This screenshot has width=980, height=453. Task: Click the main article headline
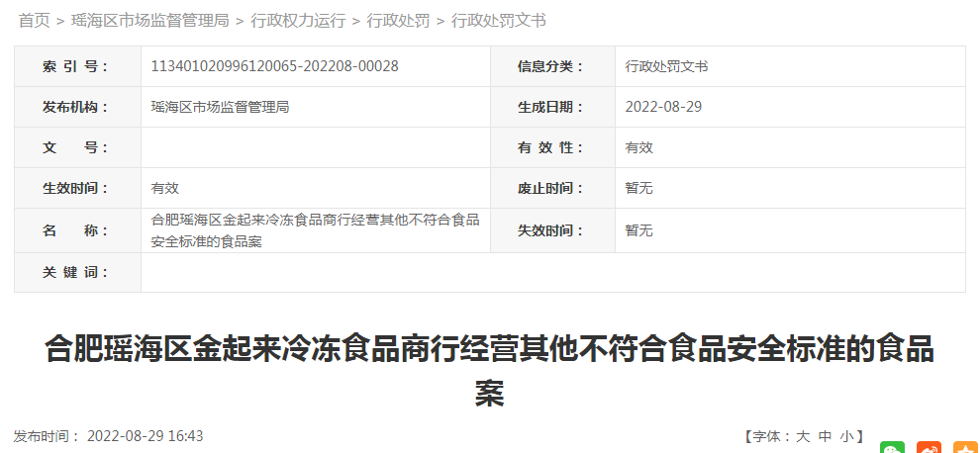coord(489,371)
